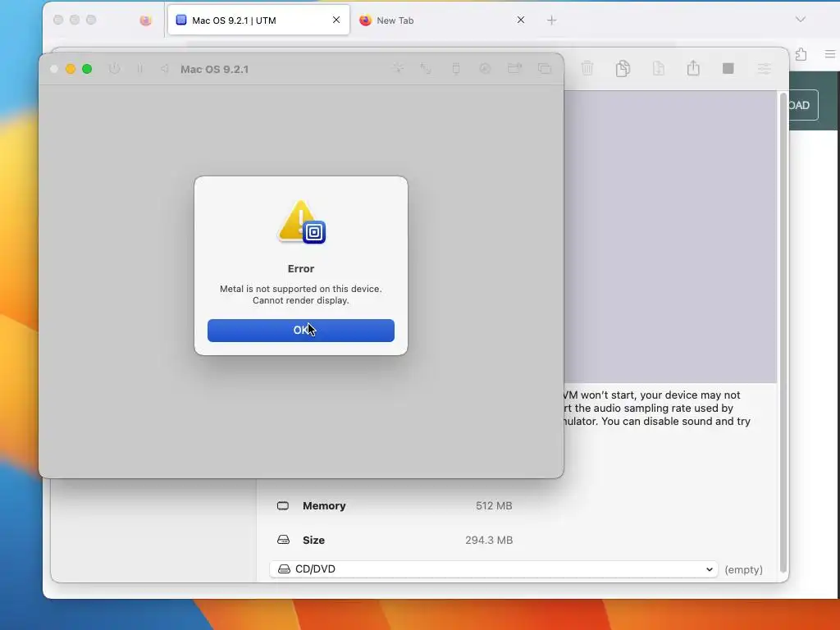Click the list all tabs chevron in Firefox
This screenshot has width=840, height=630.
801,20
